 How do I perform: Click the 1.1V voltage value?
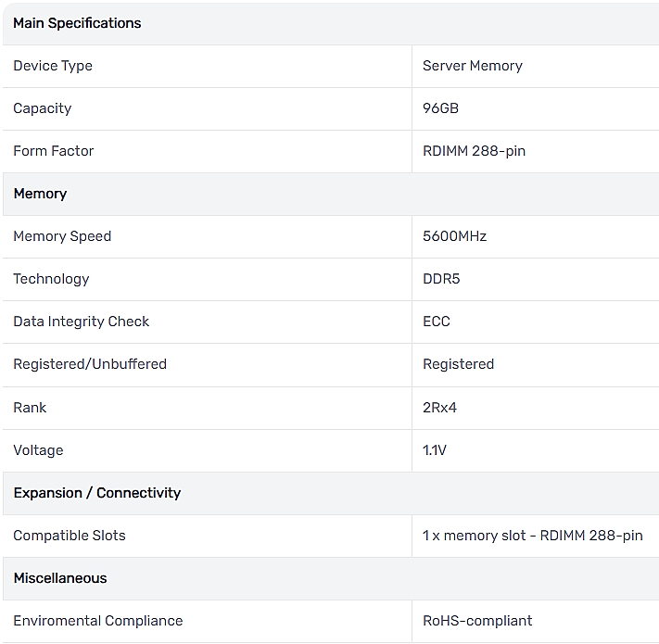coord(435,450)
